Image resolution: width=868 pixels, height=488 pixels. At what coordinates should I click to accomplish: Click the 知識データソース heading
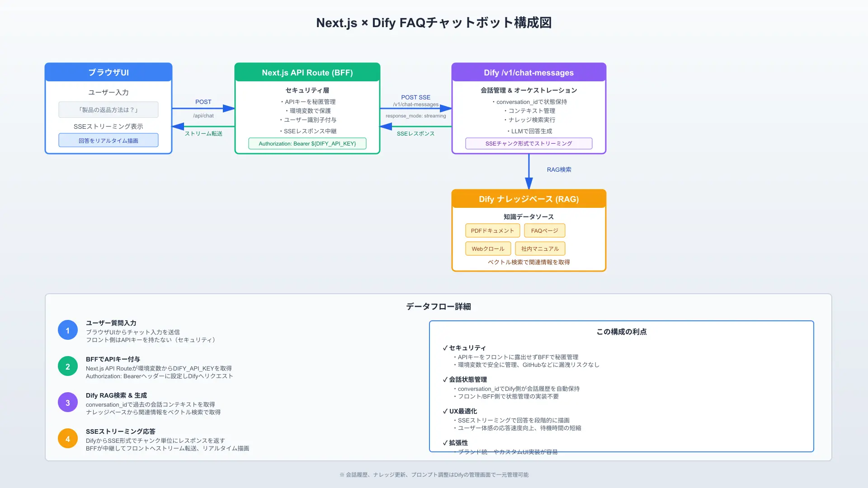point(529,217)
